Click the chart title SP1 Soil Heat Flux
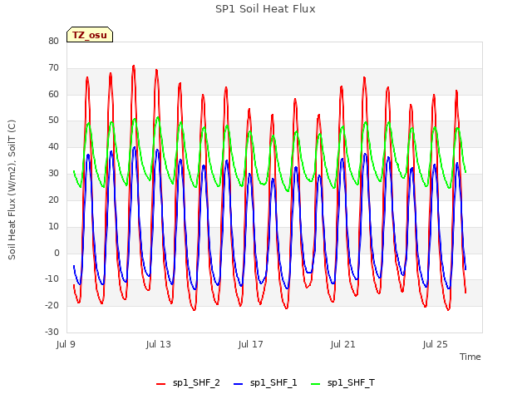Viewport: 532px width, 399px height. tap(265, 9)
